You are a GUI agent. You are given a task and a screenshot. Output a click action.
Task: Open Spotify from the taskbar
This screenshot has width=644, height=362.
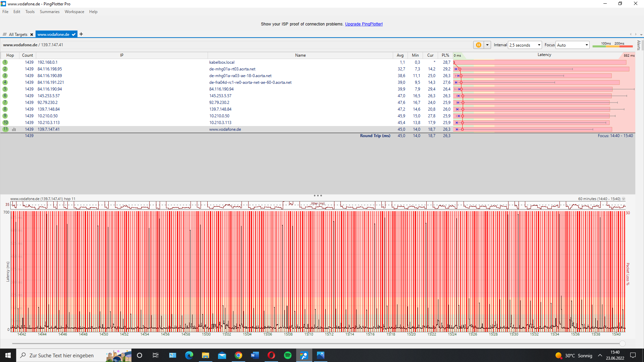tap(287, 355)
